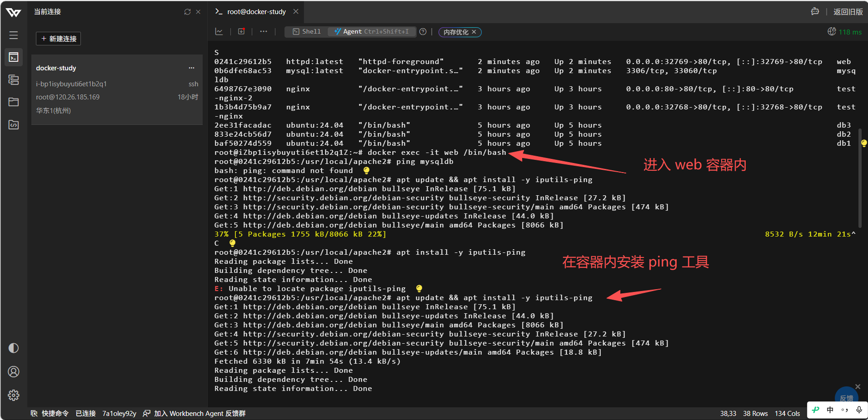Image resolution: width=868 pixels, height=420 pixels.
Task: Refresh current connections list
Action: [x=187, y=12]
